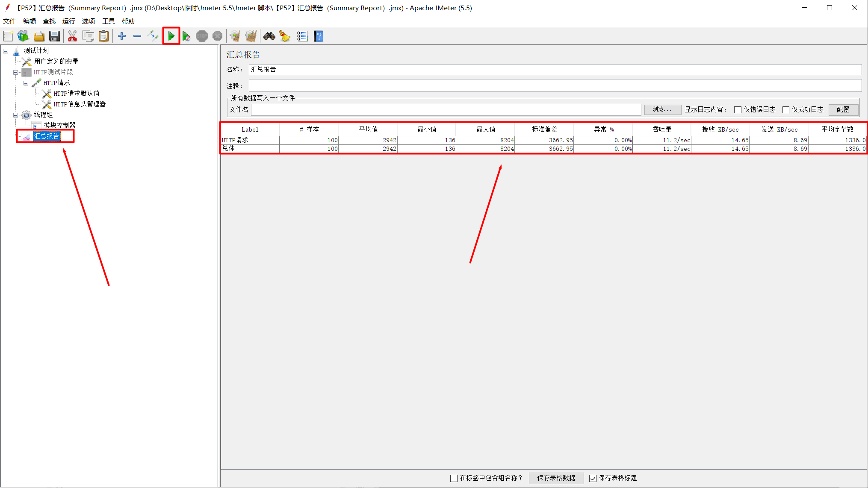Click the New test plan toolbar icon
The width and height of the screenshot is (868, 488).
[8, 36]
